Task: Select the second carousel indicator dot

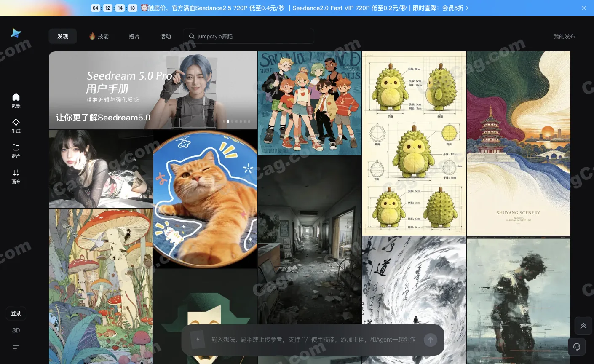Action: pos(228,121)
